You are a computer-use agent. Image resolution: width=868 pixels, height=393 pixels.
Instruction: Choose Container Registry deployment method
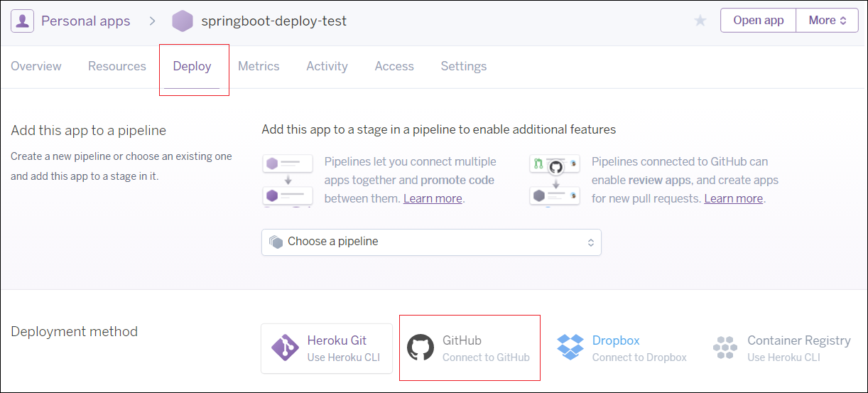[x=781, y=348]
